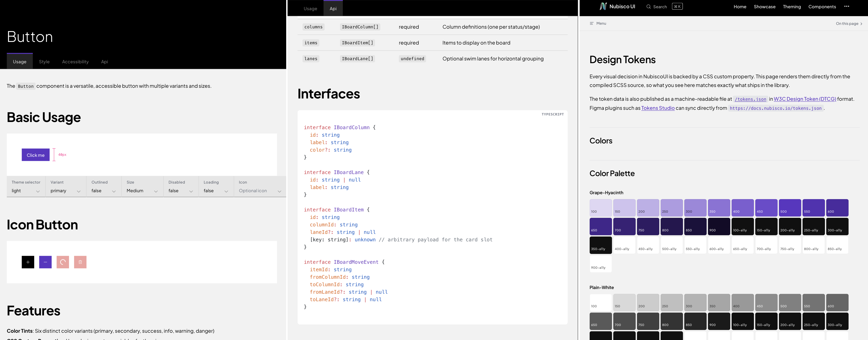The image size is (868, 340).
Task: Click the plus icon button
Action: pos(28,262)
